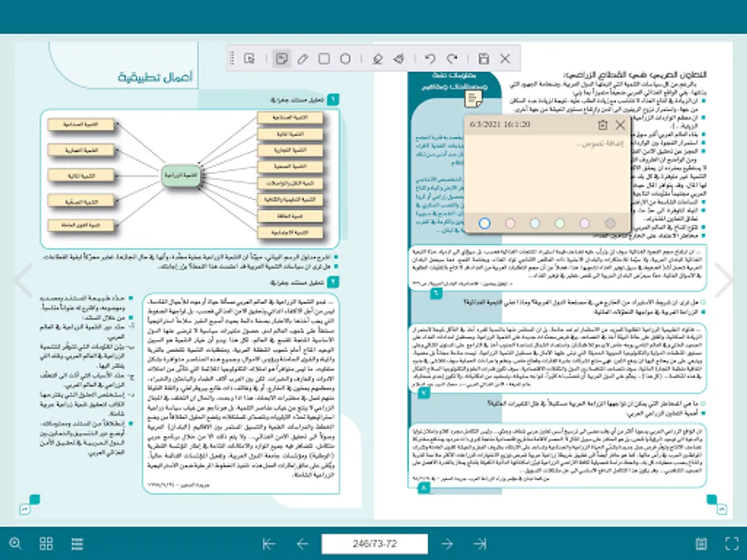Show the page thumbnails grid
The width and height of the screenshot is (747, 560).
pos(46,543)
